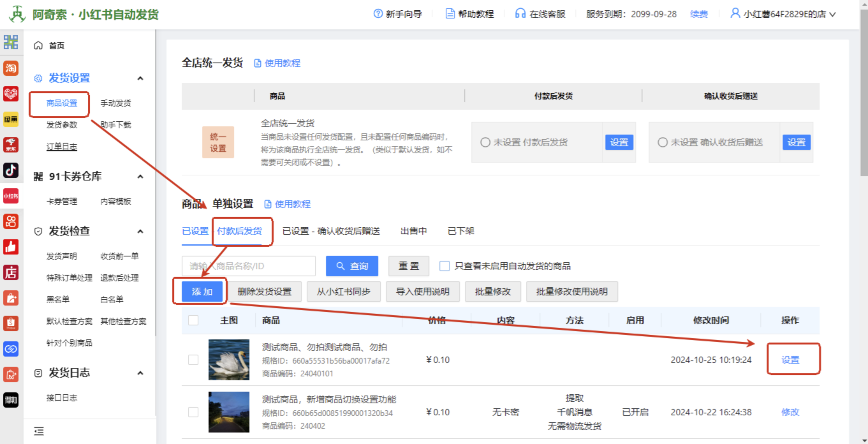The image size is (868, 444).
Task: Collapse the 91卡券仓库 sidebar section
Action: (140, 177)
